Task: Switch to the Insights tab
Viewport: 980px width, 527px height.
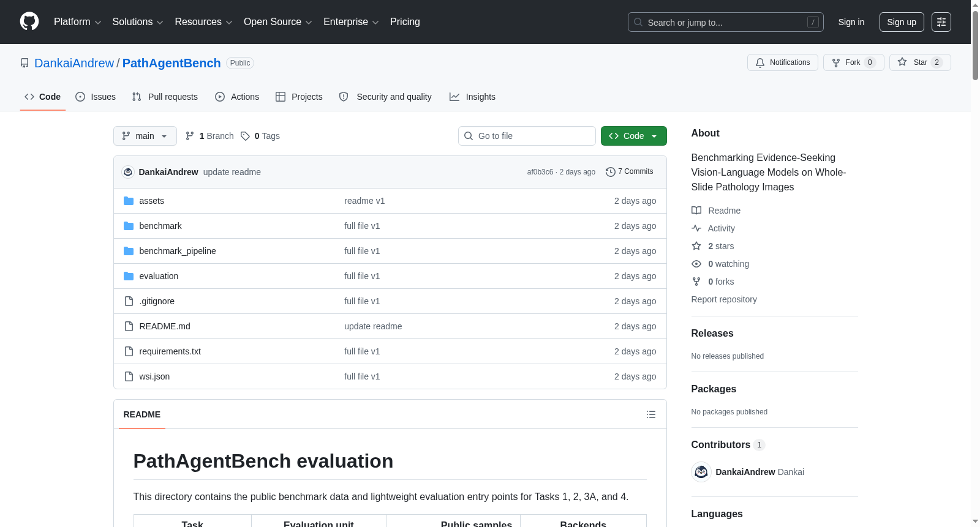Action: (472, 97)
